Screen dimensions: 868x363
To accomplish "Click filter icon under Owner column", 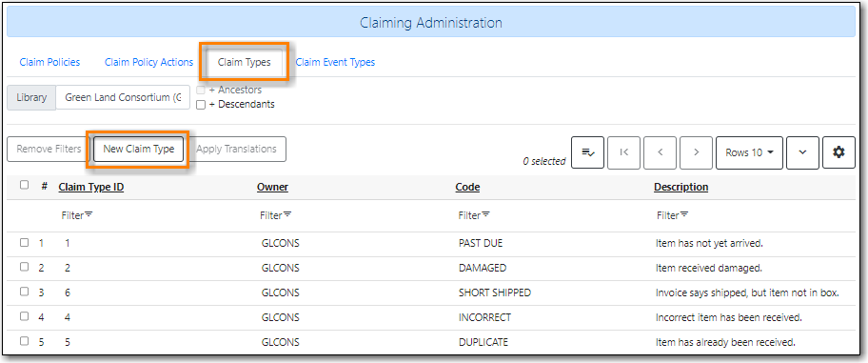I will click(287, 215).
